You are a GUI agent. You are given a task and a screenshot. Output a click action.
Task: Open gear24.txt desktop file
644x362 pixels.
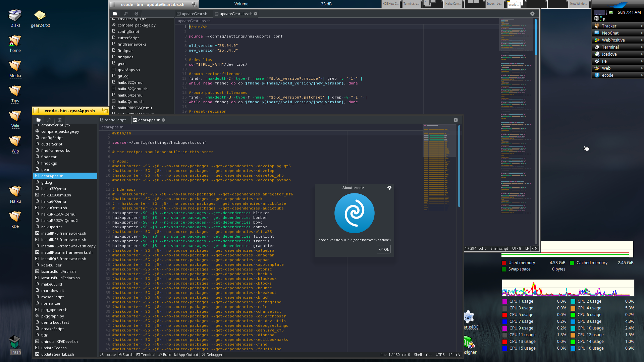coord(40,18)
